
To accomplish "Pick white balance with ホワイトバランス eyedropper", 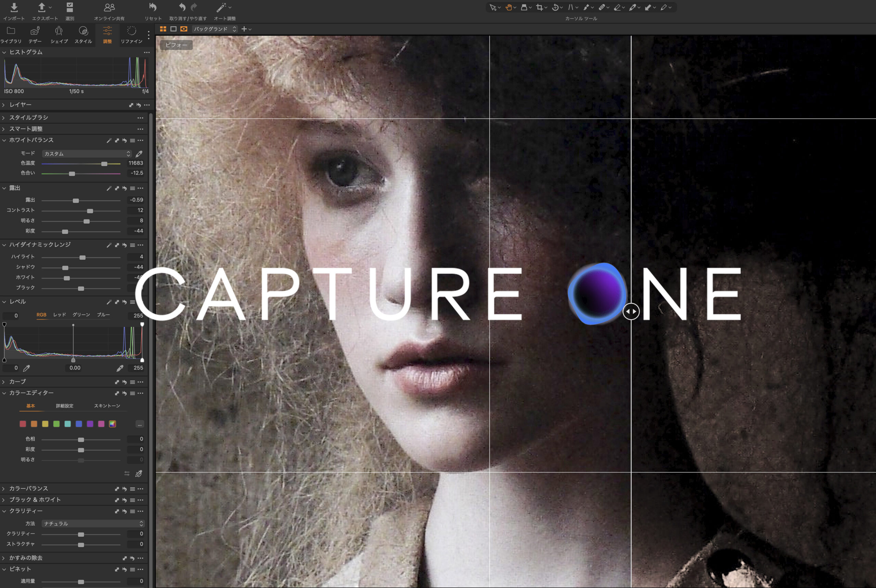I will (139, 154).
